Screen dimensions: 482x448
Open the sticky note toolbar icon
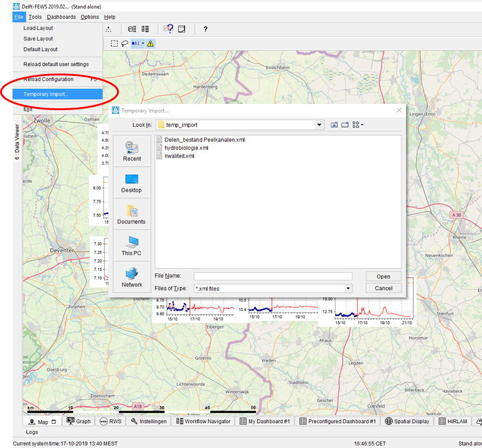(182, 29)
